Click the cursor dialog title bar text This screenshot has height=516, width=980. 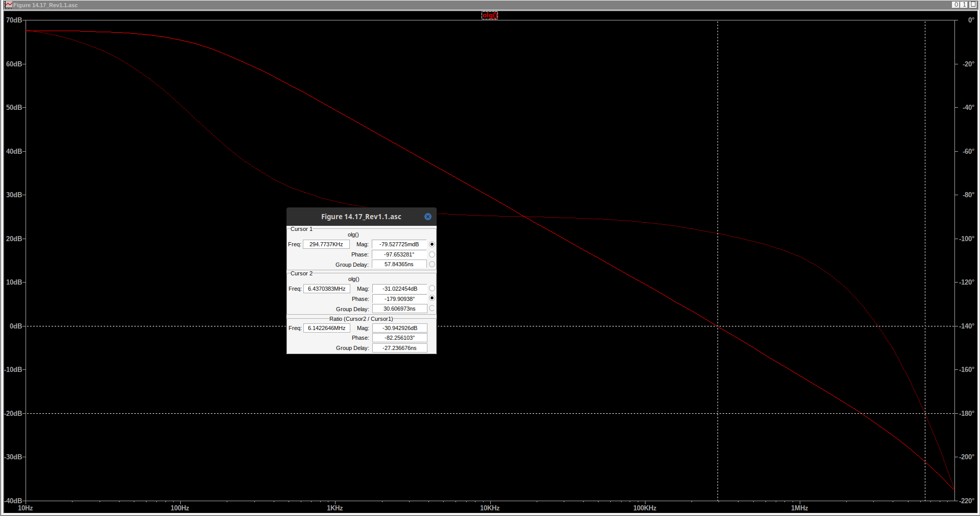point(361,217)
